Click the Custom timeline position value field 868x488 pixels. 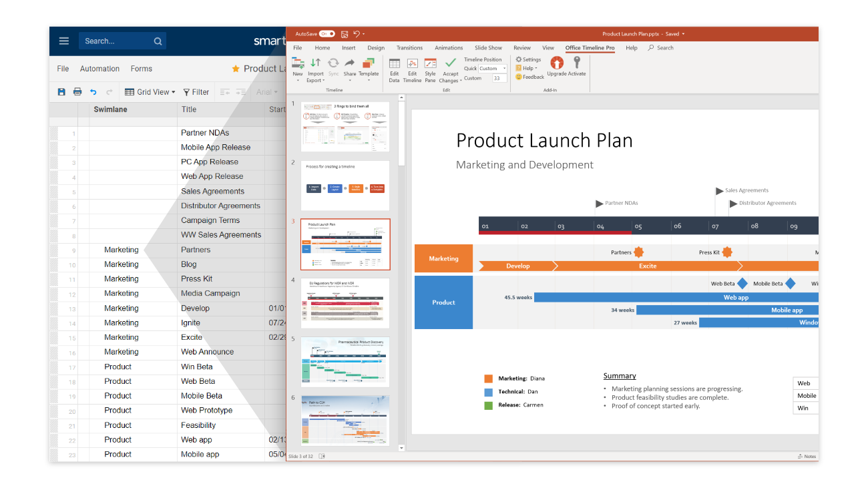pyautogui.click(x=499, y=78)
